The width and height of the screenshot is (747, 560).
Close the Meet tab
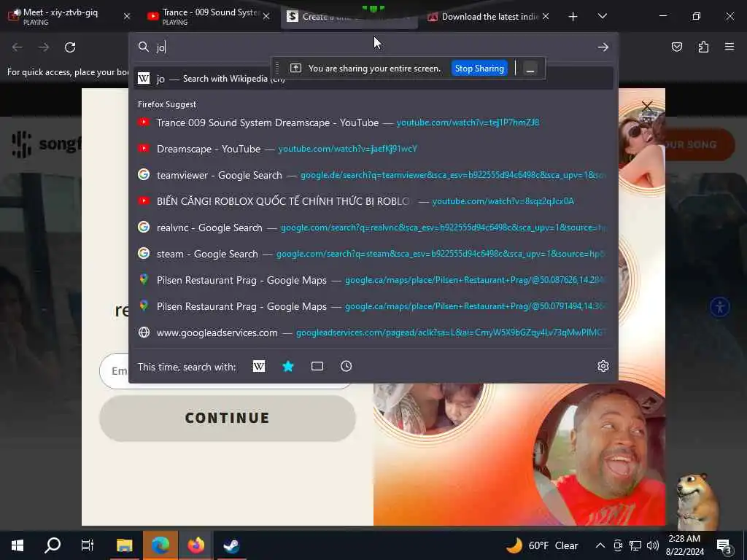[x=127, y=16]
